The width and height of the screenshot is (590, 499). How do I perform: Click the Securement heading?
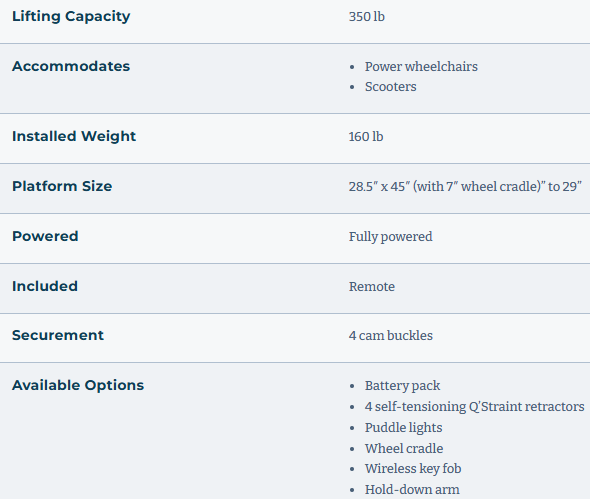click(x=58, y=335)
